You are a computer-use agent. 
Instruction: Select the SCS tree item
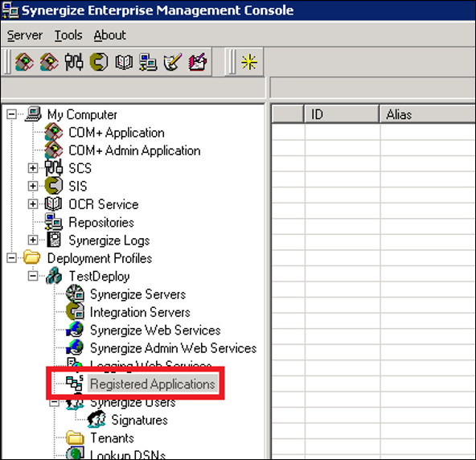[x=80, y=168]
